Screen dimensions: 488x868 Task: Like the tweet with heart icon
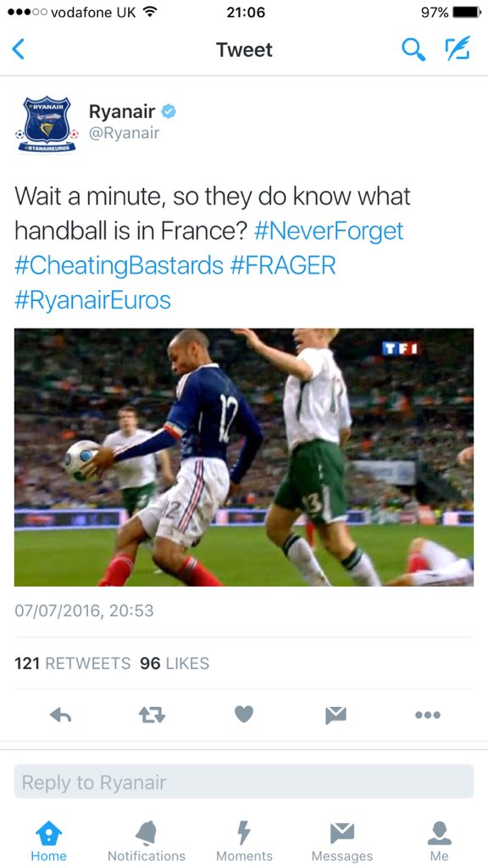click(243, 715)
